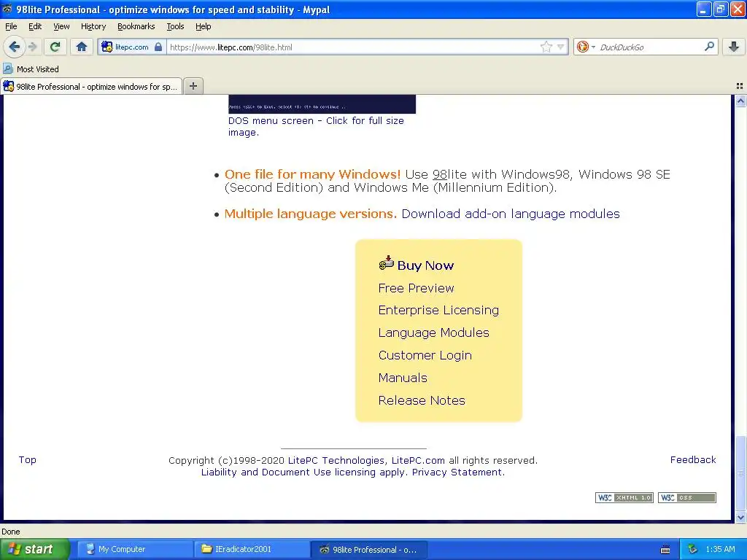The height and width of the screenshot is (560, 747).
Task: Open the Free Preview link
Action: pyautogui.click(x=416, y=288)
